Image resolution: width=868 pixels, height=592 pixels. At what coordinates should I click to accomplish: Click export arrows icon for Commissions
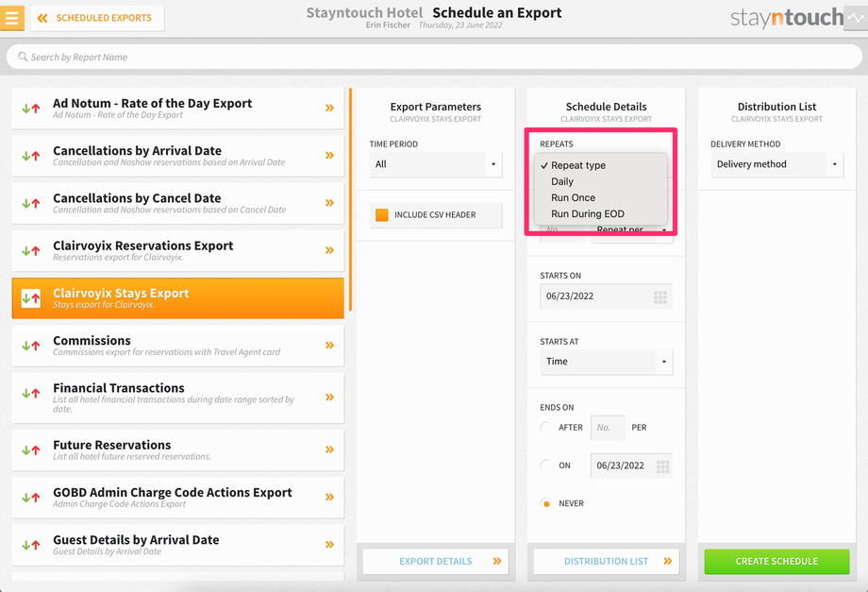[x=31, y=347]
